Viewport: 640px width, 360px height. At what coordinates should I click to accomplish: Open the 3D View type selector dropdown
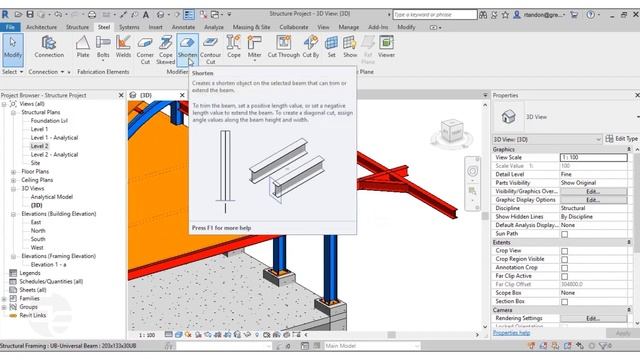click(547, 139)
